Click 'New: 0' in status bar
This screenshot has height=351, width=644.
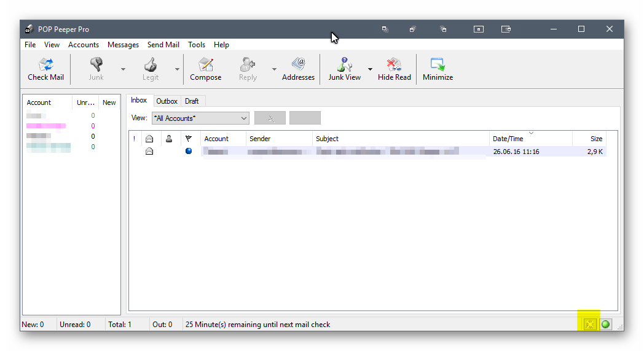click(x=33, y=325)
